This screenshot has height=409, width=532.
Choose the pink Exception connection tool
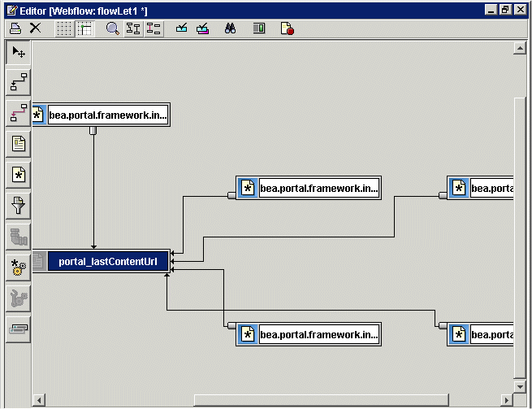click(19, 114)
